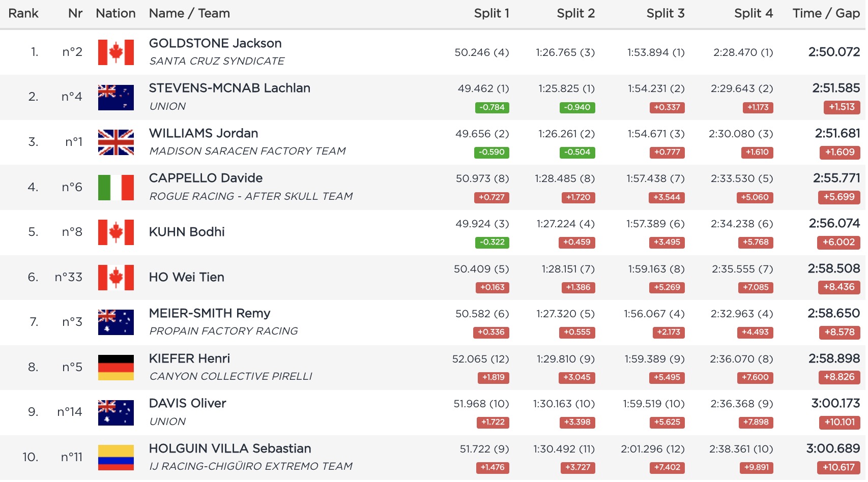868x482 pixels.
Task: Click the Canadian flag beside GOLDSTONE Jackson
Action: click(116, 52)
